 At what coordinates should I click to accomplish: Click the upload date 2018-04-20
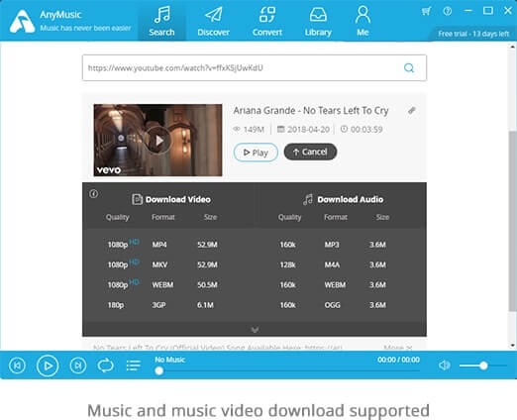coord(303,130)
